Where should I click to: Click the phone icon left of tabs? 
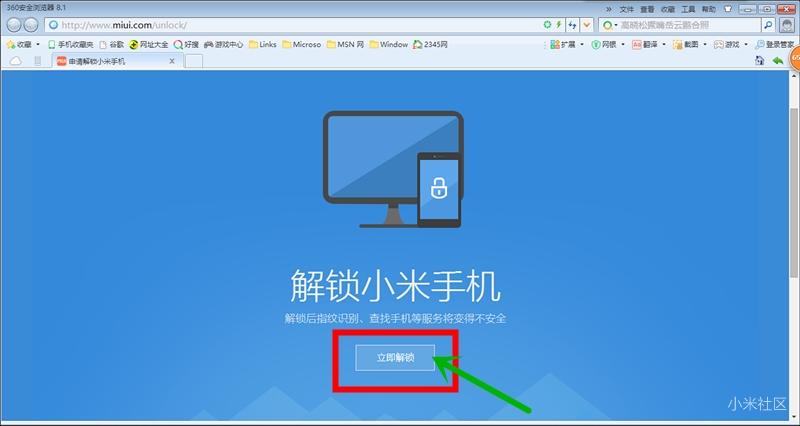pyautogui.click(x=37, y=61)
